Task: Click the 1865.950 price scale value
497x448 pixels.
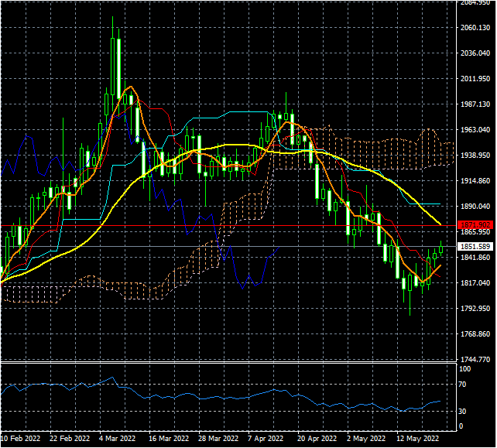Action: (475, 232)
